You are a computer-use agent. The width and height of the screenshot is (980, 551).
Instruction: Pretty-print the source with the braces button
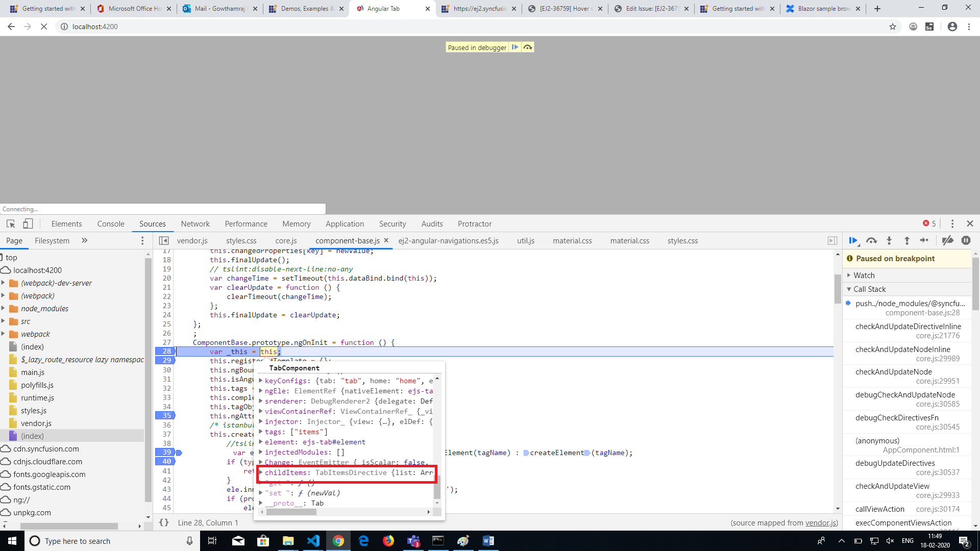164,522
